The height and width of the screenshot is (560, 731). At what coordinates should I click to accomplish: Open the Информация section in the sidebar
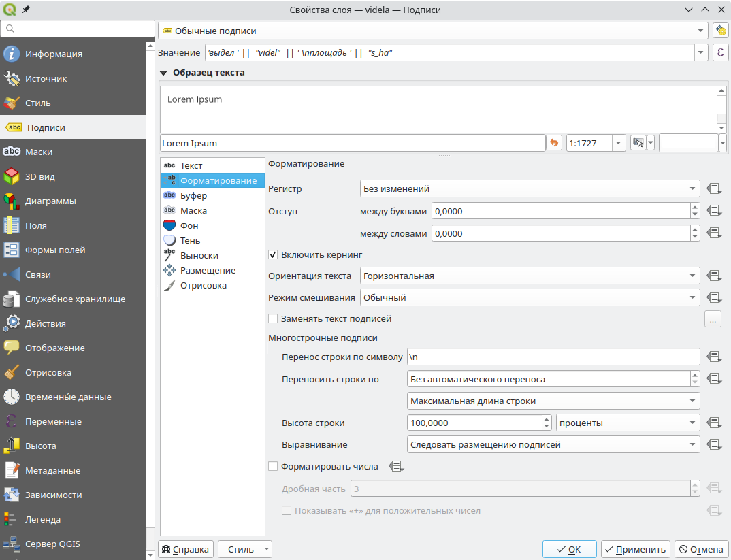(x=74, y=54)
